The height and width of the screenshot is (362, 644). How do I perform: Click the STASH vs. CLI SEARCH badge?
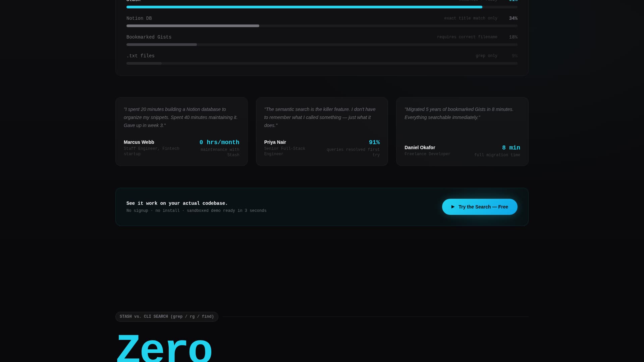(x=167, y=317)
